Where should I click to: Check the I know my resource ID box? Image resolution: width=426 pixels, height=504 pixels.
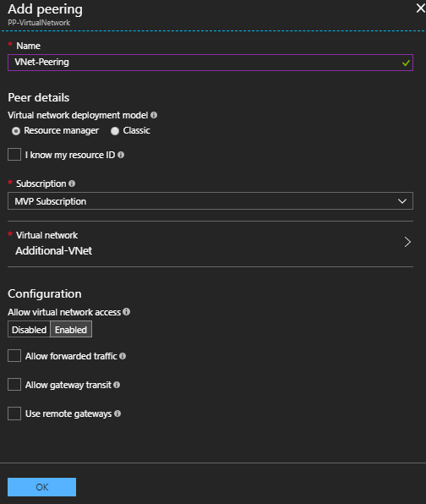(x=14, y=155)
